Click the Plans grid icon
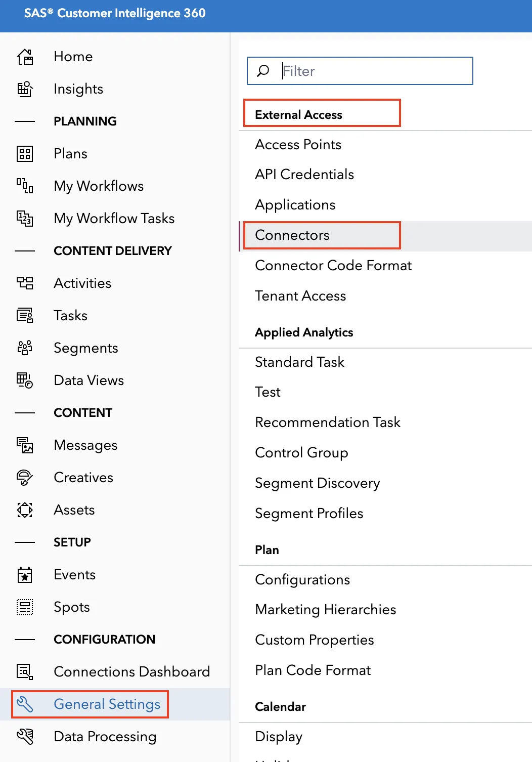This screenshot has height=762, width=532. coord(25,154)
